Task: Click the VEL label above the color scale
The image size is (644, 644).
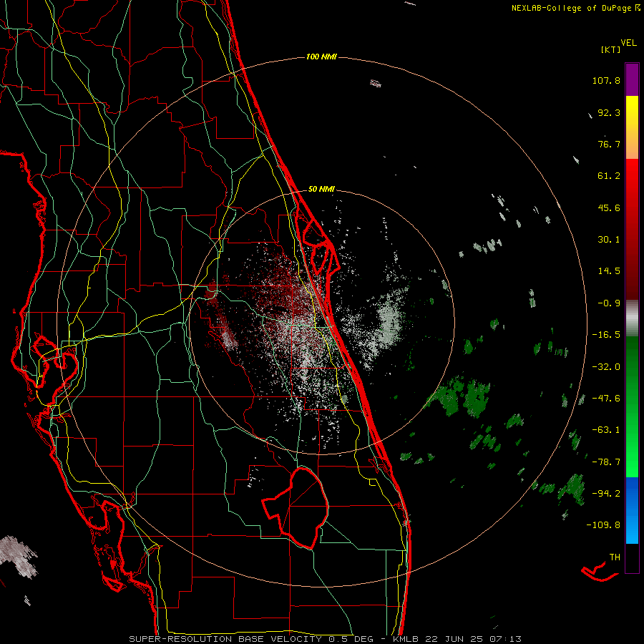Action: click(x=628, y=43)
